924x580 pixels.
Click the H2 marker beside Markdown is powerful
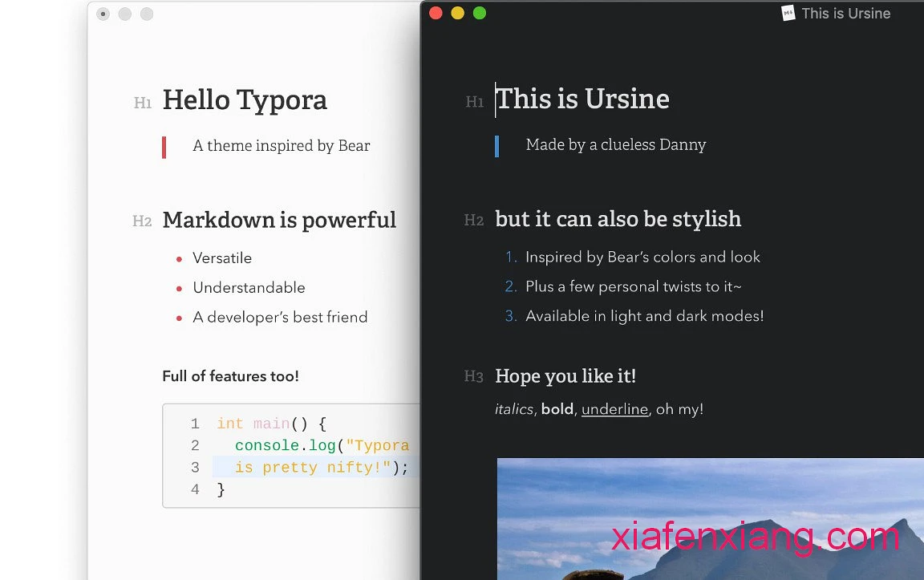(142, 221)
